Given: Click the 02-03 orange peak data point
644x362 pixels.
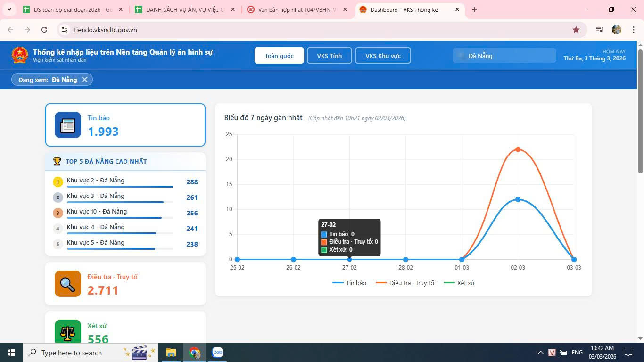Looking at the screenshot, I should tap(518, 149).
